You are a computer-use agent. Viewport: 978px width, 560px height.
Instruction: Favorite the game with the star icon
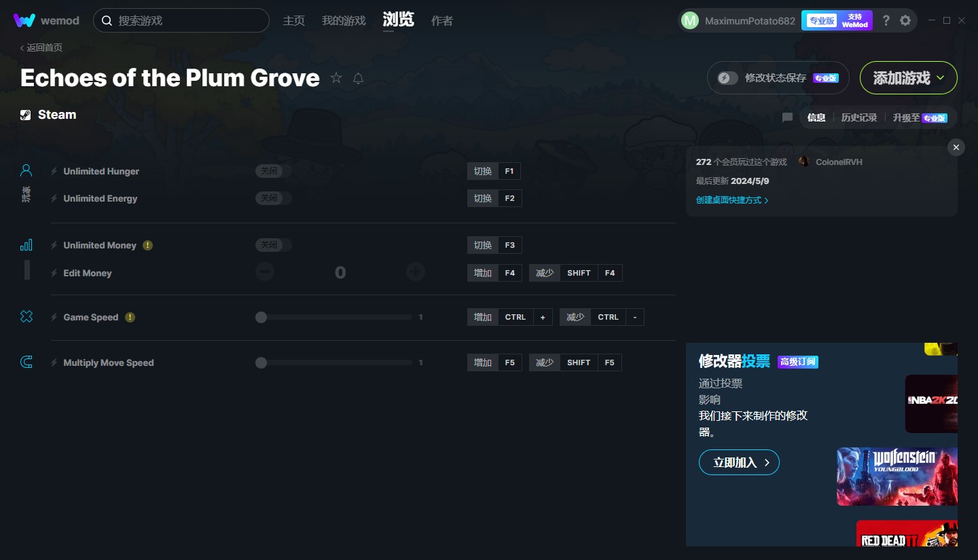(x=336, y=78)
